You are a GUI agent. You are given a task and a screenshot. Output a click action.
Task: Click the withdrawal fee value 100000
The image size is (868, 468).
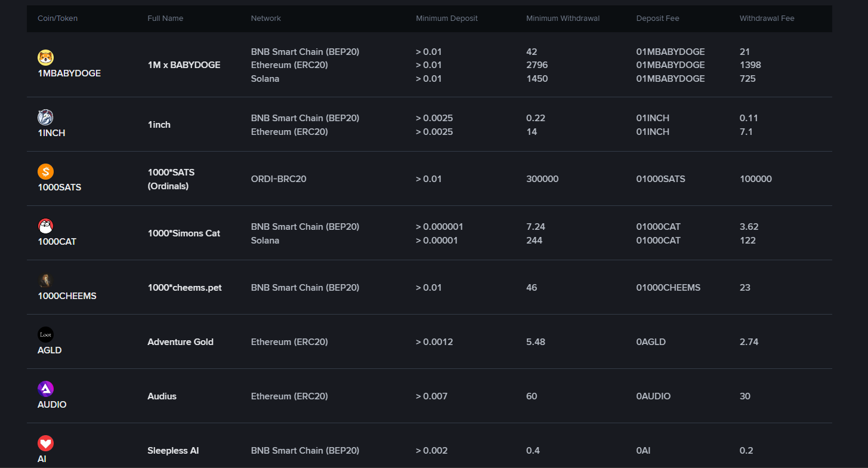click(756, 179)
